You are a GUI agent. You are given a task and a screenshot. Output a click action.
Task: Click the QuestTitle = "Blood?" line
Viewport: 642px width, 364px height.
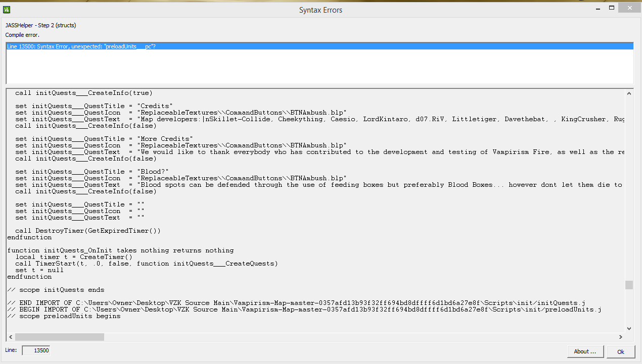pyautogui.click(x=92, y=172)
